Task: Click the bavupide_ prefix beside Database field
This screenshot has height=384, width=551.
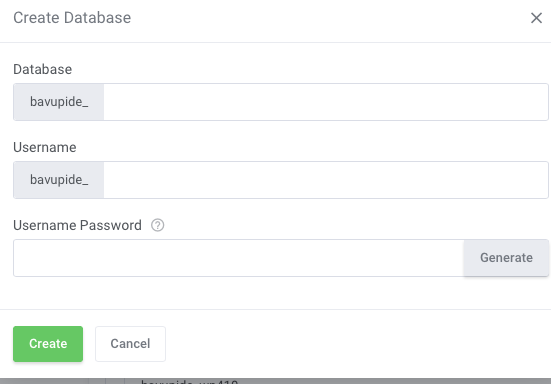Action: pyautogui.click(x=59, y=102)
